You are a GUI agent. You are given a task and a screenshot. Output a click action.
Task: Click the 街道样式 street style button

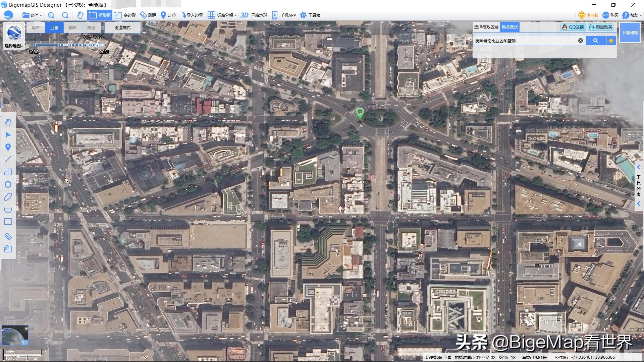(122, 27)
